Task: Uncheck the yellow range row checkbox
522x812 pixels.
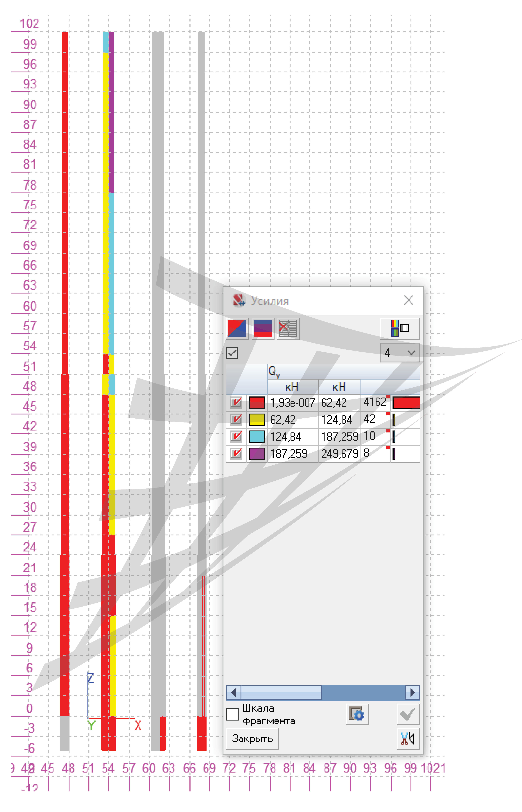Action: coord(236,420)
